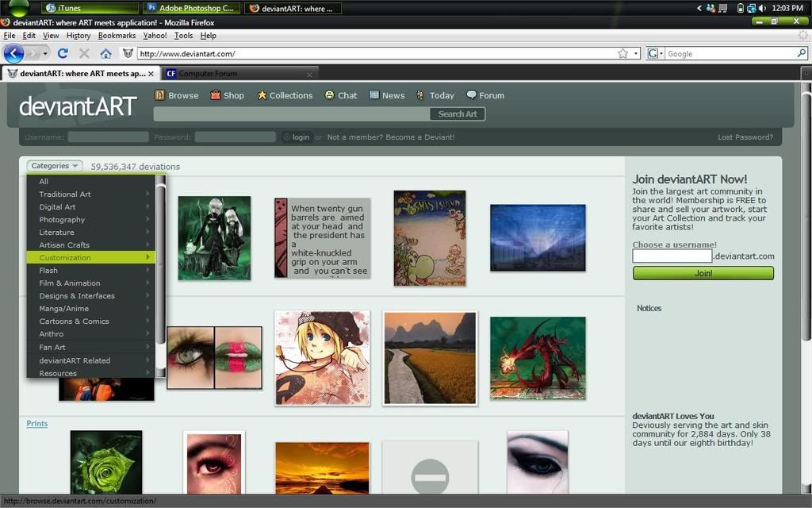Image resolution: width=812 pixels, height=508 pixels.
Task: Click the green Join! button
Action: [x=703, y=273]
